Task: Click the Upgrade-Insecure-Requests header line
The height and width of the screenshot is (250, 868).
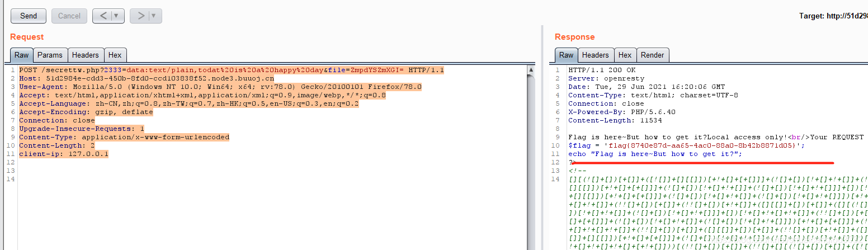Action: (82, 129)
